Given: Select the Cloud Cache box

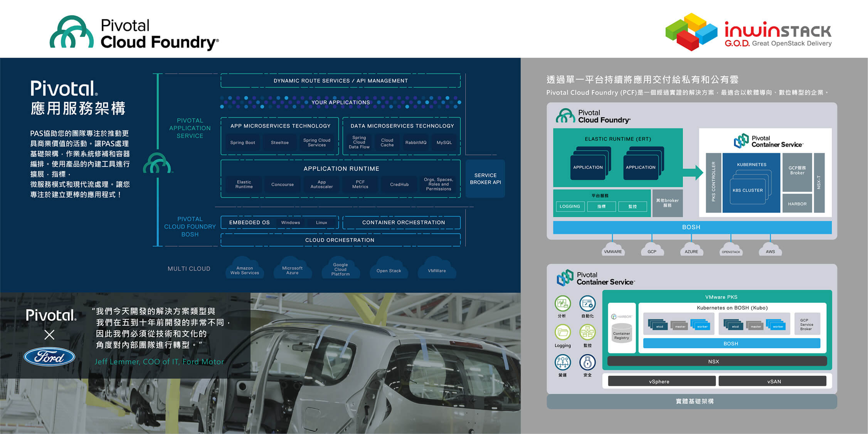Looking at the screenshot, I should [387, 143].
